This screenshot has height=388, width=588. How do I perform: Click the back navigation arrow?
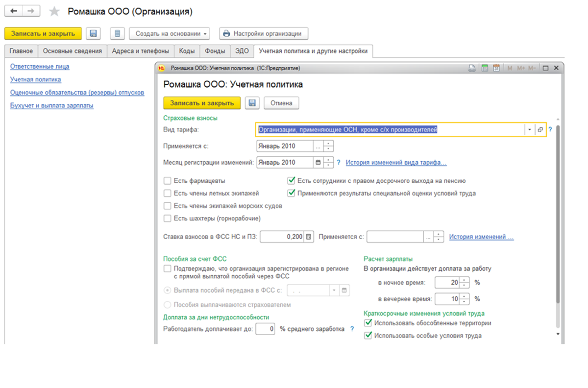click(14, 11)
